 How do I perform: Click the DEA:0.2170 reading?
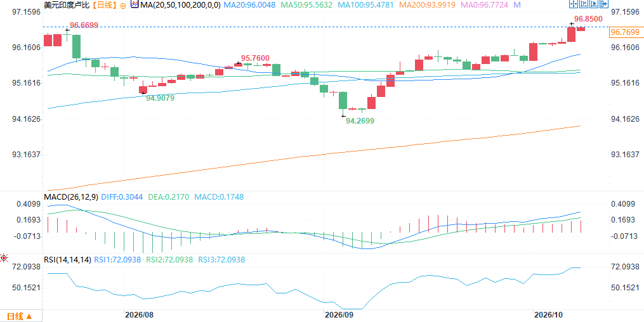click(x=168, y=197)
